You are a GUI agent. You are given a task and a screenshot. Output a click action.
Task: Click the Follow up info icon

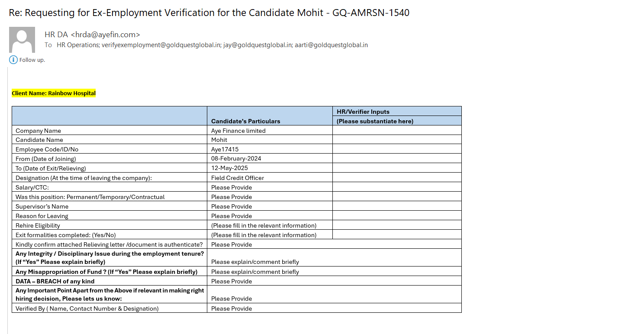tap(13, 60)
